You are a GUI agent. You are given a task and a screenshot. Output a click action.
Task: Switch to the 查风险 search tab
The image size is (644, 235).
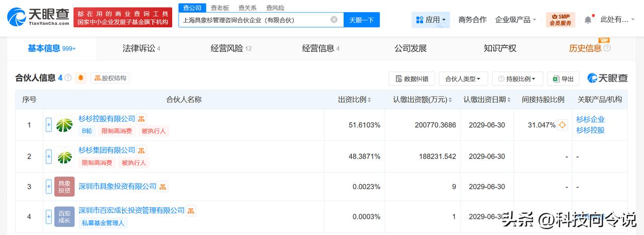coord(275,8)
